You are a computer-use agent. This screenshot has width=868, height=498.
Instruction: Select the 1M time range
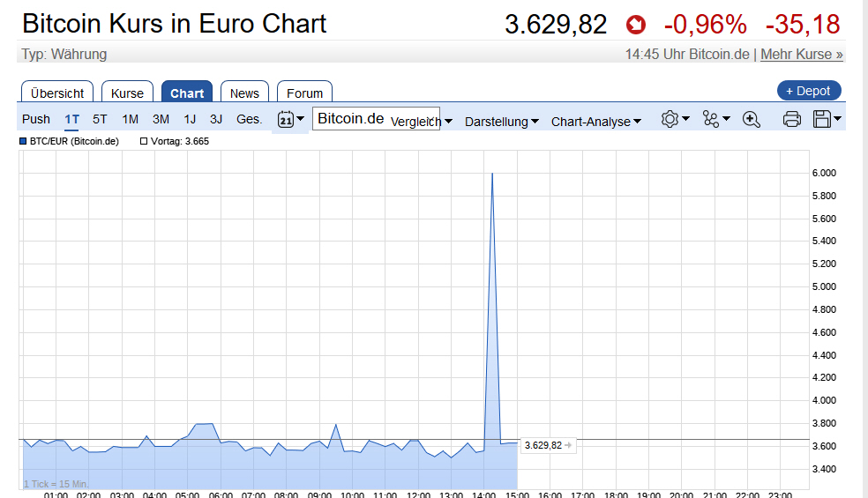pos(130,119)
